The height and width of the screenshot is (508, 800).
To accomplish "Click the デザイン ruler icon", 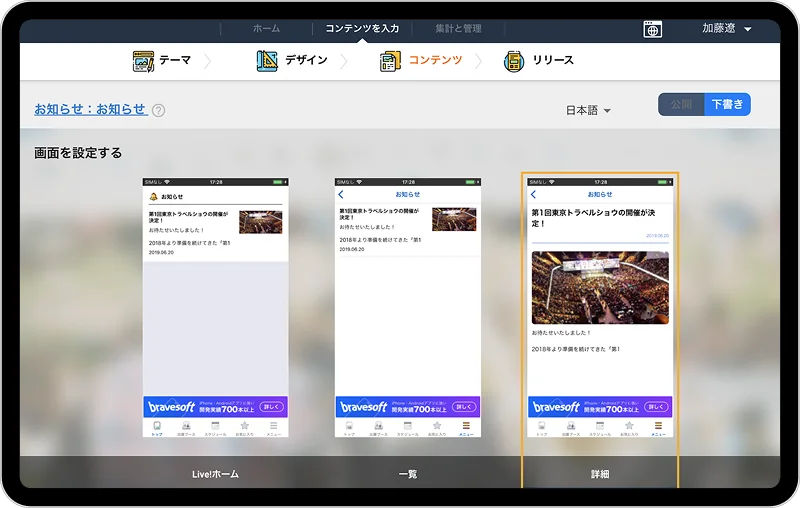I will tap(267, 61).
